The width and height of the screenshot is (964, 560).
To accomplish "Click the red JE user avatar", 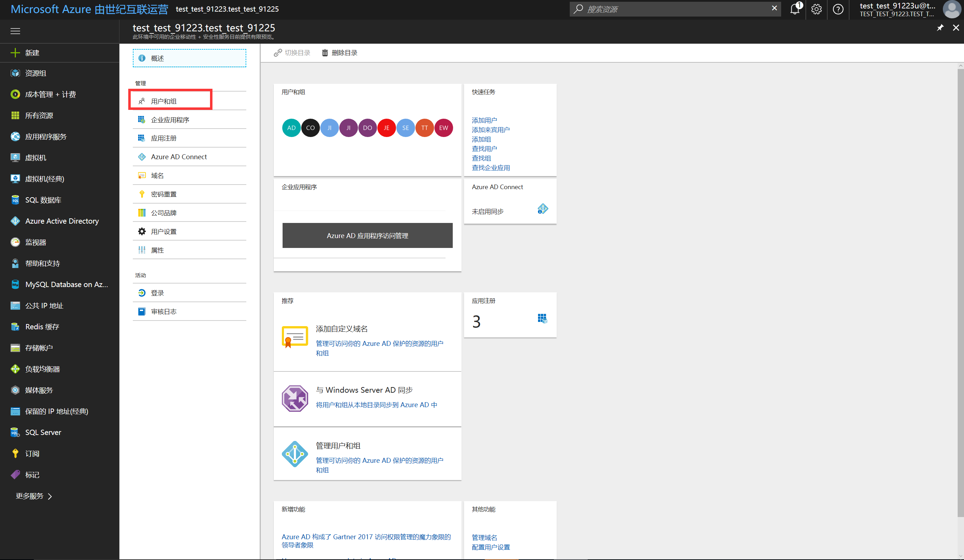I will (387, 128).
